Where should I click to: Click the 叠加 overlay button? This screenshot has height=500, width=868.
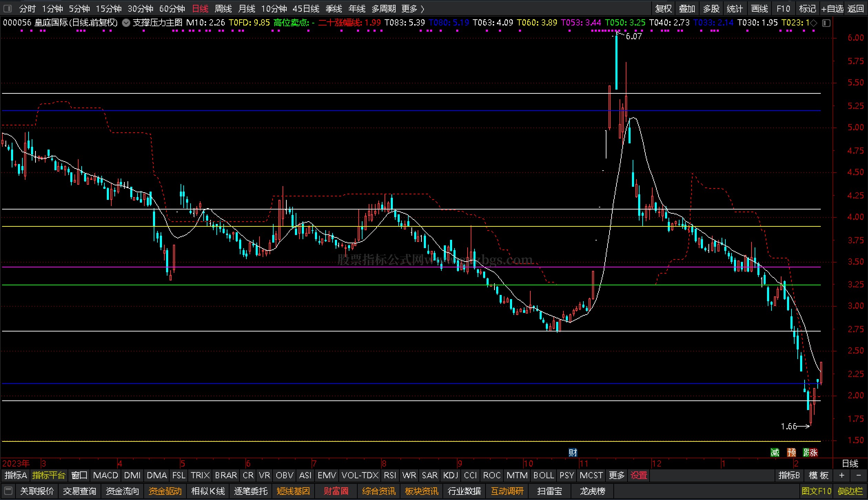(x=687, y=9)
